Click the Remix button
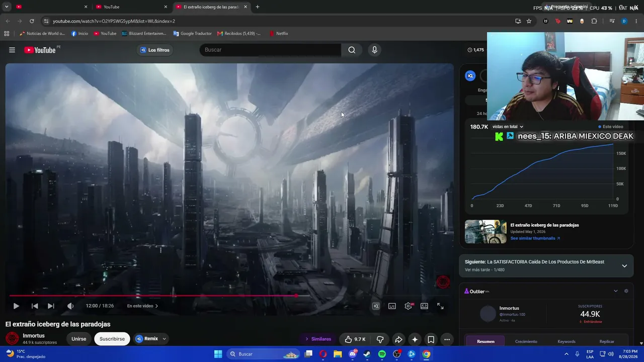This screenshot has height=362, width=644. 146,339
